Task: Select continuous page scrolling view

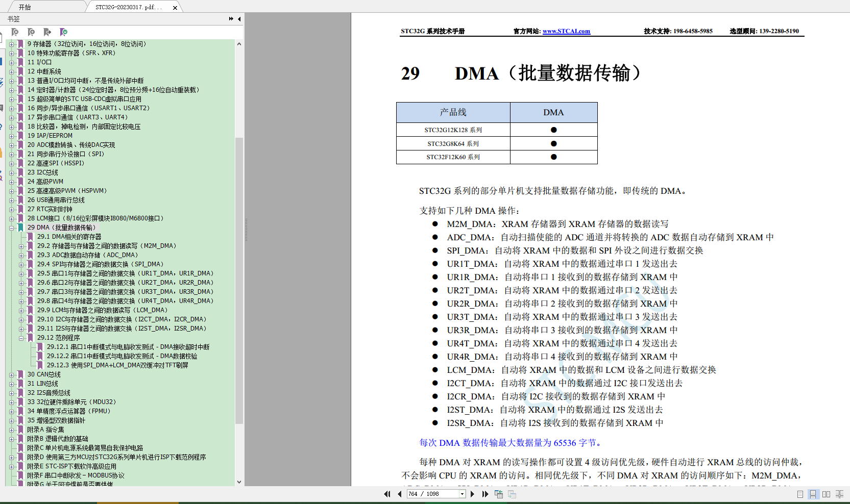Action: click(813, 494)
